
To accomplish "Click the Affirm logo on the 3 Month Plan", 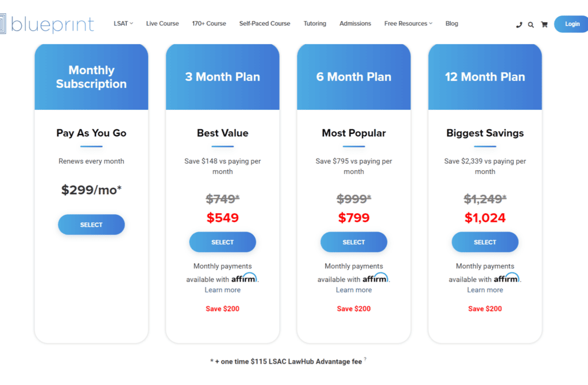I will coord(244,278).
